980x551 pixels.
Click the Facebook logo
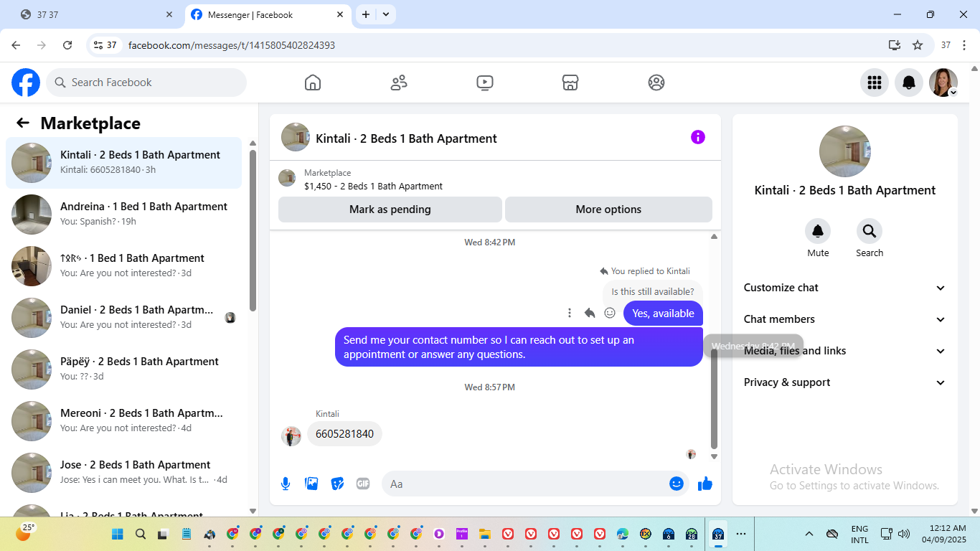click(26, 83)
